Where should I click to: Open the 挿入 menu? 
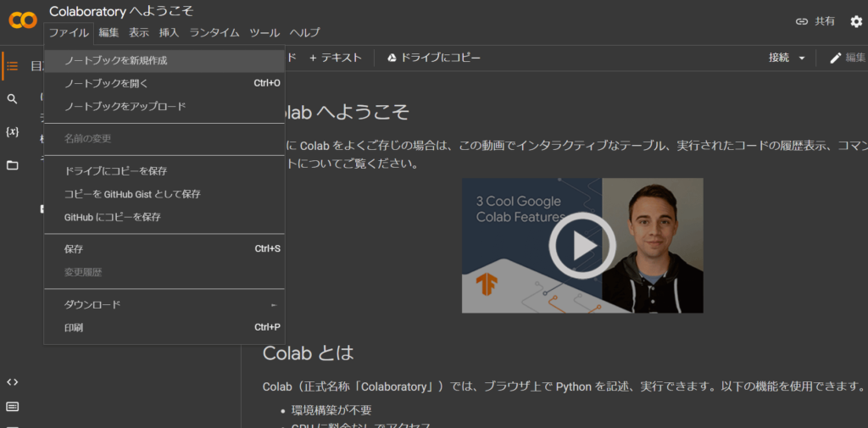point(169,33)
